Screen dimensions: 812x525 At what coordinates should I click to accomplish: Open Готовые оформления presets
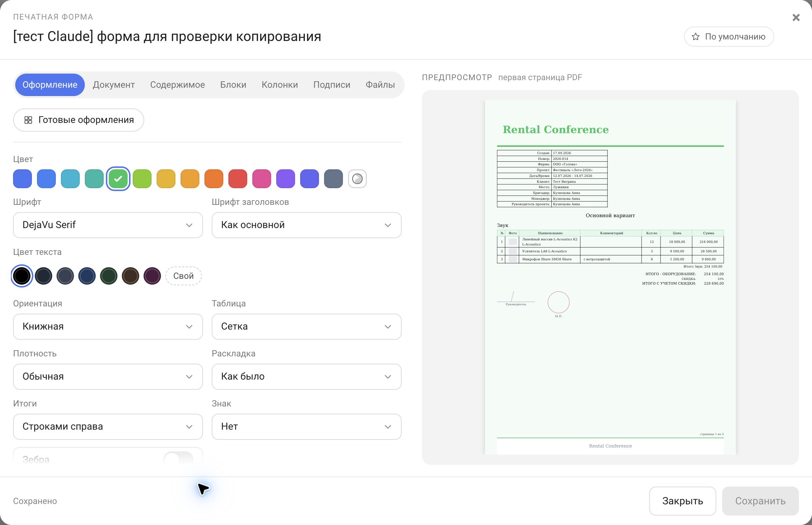[79, 120]
